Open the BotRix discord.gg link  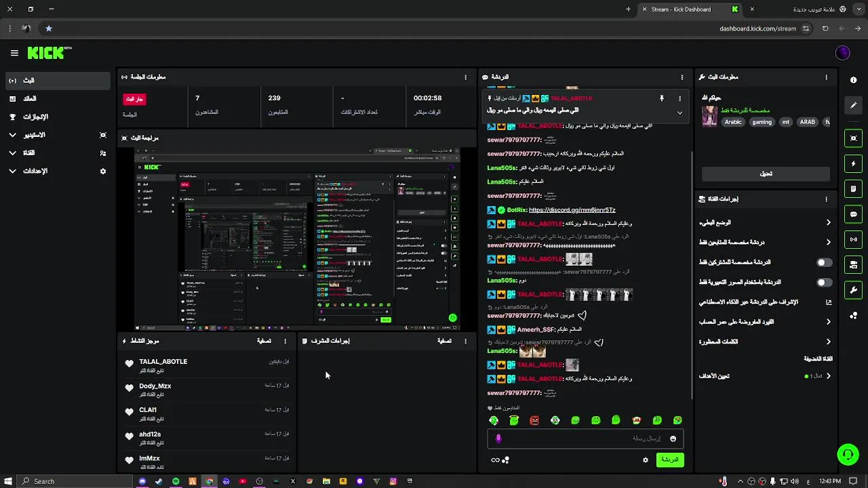click(572, 210)
